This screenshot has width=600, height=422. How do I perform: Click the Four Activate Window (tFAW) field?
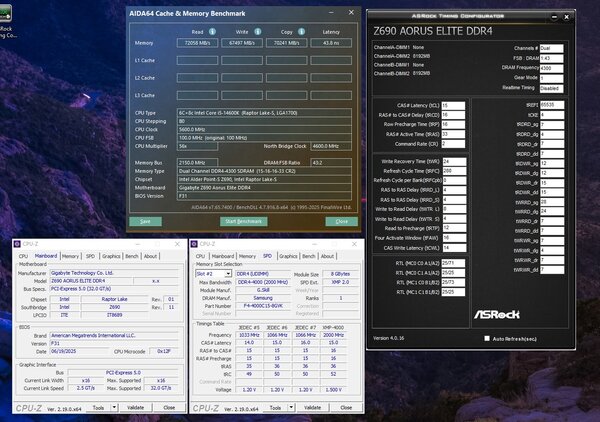coord(455,238)
